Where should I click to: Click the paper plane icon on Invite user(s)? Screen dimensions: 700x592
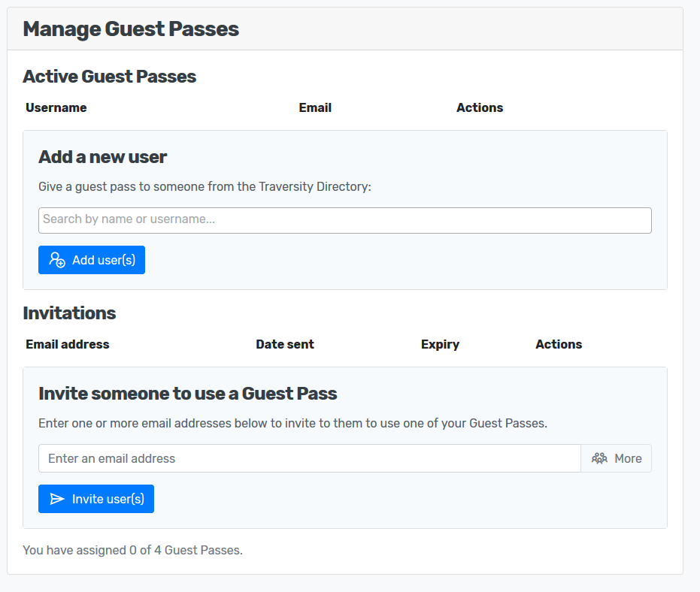click(57, 499)
